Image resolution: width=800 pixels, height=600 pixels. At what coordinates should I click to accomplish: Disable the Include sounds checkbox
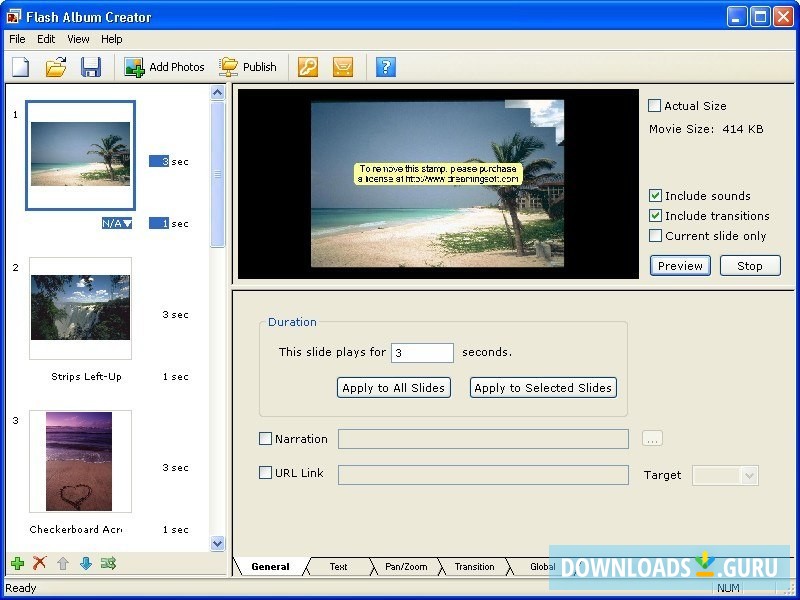tap(655, 196)
